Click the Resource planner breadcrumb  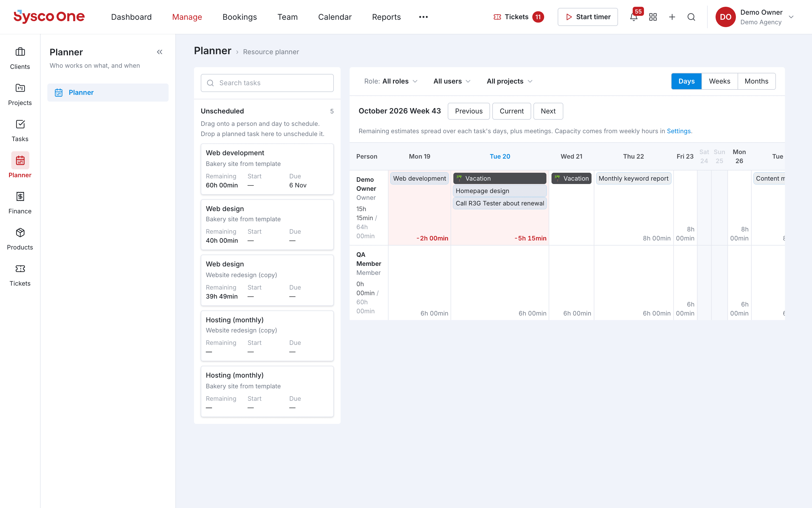click(x=271, y=52)
